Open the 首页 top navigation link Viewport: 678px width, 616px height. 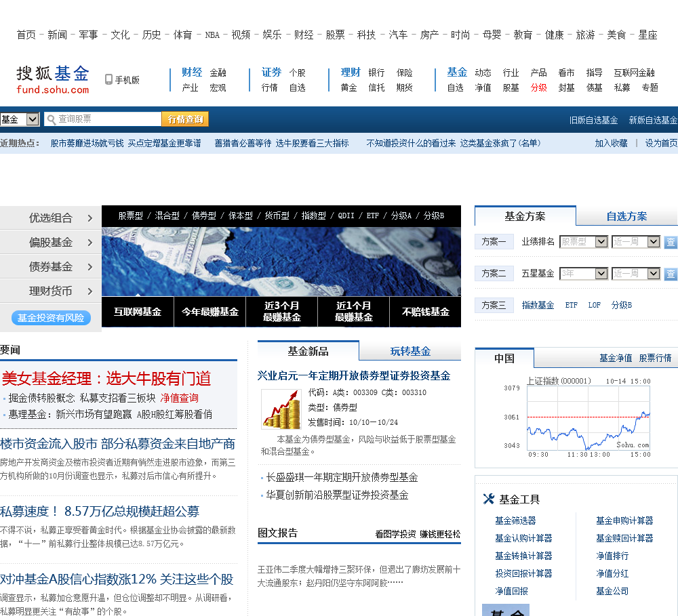(x=26, y=35)
